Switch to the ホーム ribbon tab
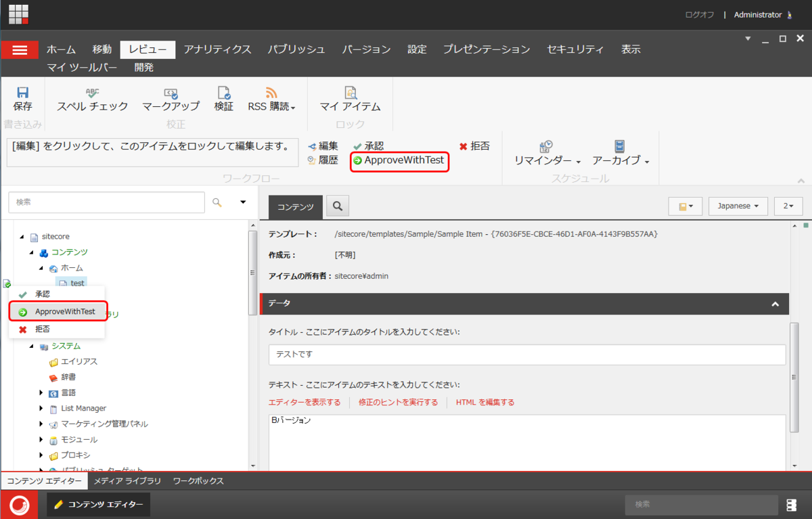812x519 pixels. (x=61, y=49)
